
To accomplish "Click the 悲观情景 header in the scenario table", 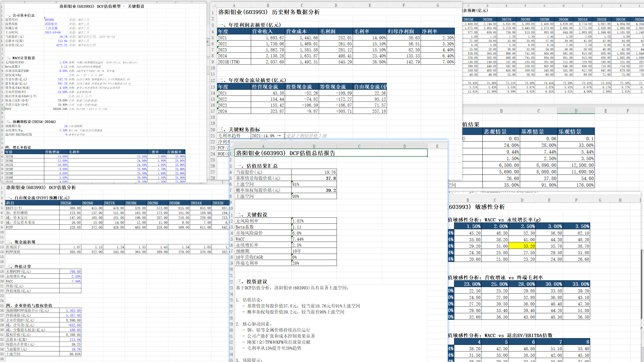I will point(501,131).
